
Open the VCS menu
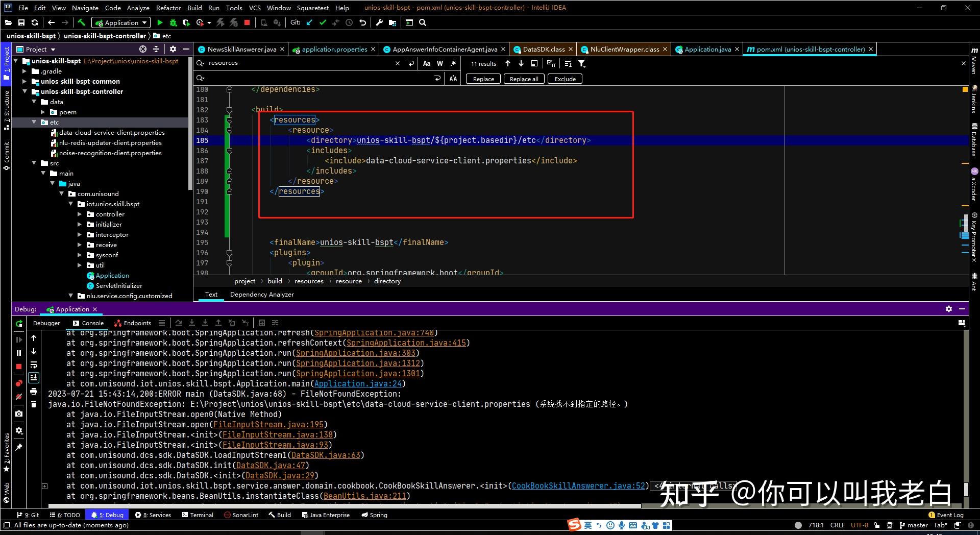[255, 8]
